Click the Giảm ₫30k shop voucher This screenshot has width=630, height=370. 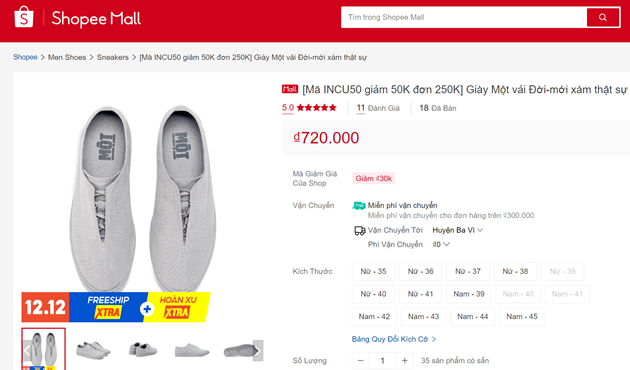pos(374,178)
